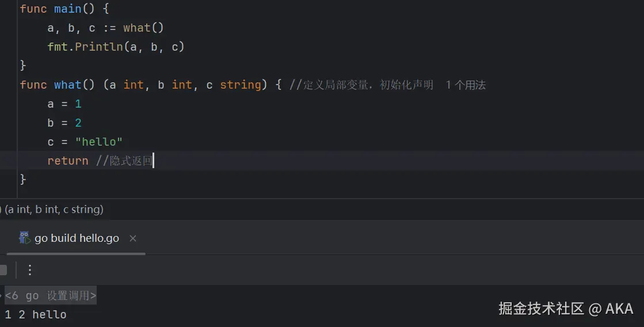
Task: Click the Go run configuration gopher icon
Action: (24, 238)
